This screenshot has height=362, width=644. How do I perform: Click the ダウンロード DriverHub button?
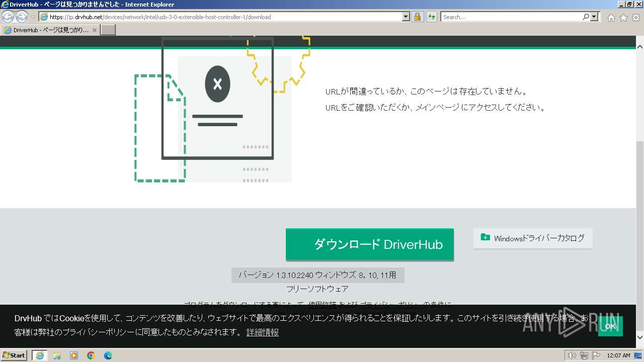click(x=370, y=244)
